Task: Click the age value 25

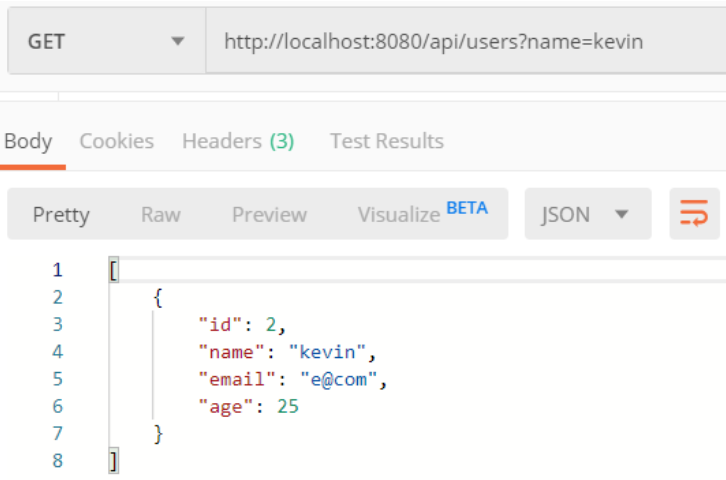Action: click(288, 407)
